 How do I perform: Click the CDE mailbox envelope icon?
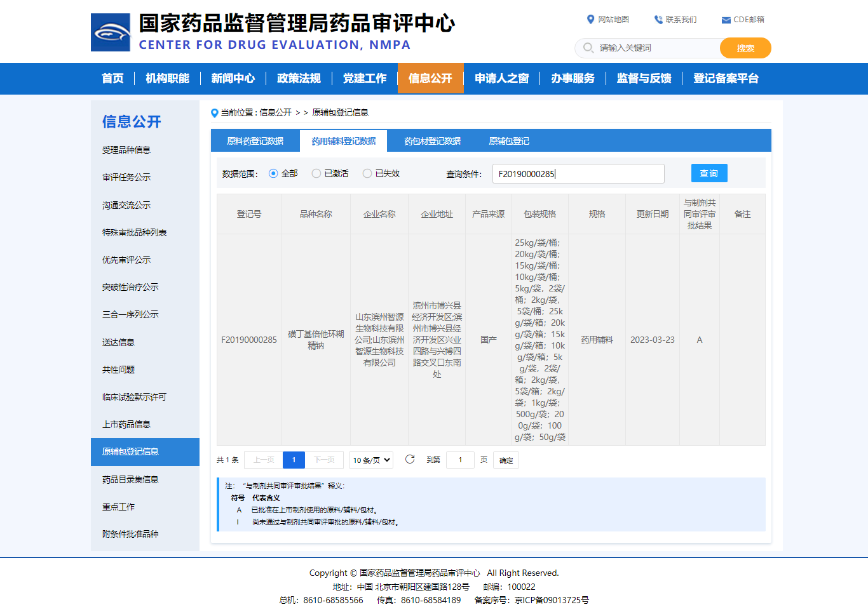pyautogui.click(x=726, y=20)
